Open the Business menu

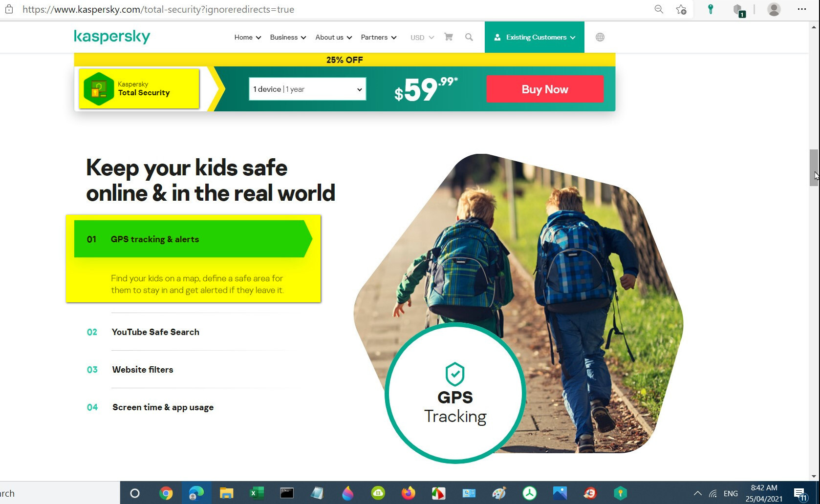pyautogui.click(x=288, y=37)
